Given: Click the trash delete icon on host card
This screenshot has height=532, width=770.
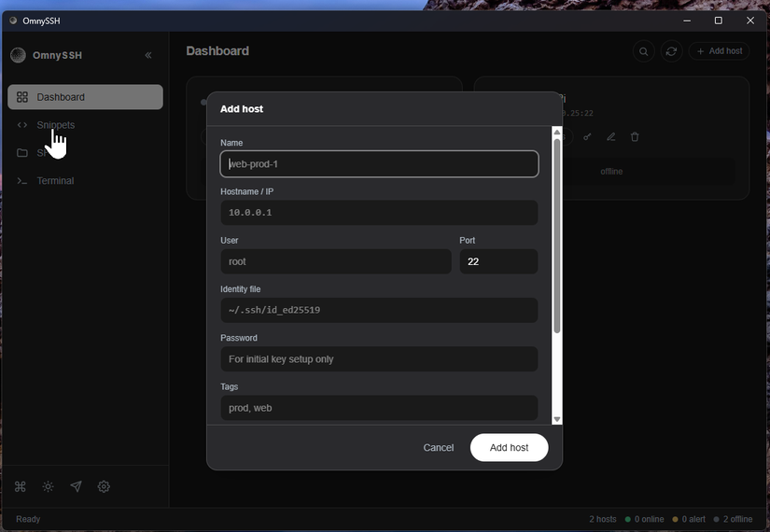Looking at the screenshot, I should tap(635, 137).
